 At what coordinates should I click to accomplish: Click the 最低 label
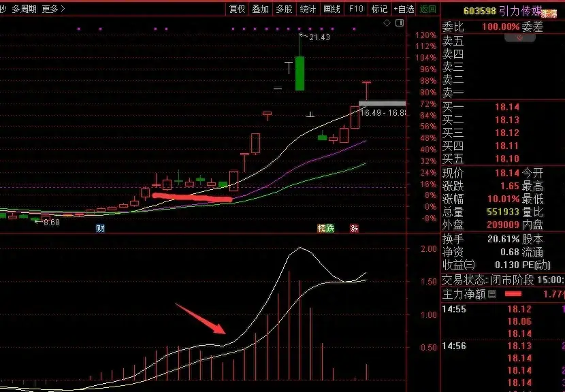point(533,199)
